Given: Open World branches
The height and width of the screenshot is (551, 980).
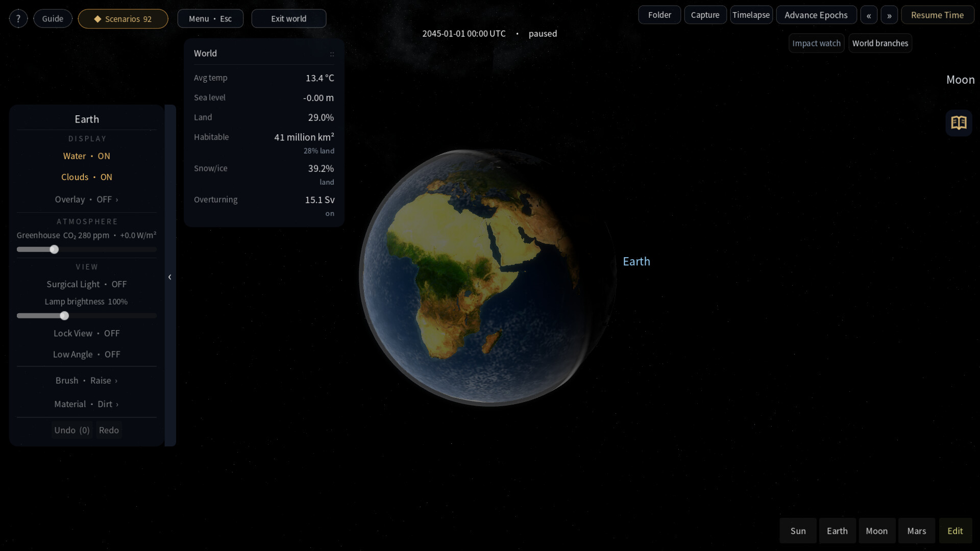Looking at the screenshot, I should pyautogui.click(x=880, y=43).
